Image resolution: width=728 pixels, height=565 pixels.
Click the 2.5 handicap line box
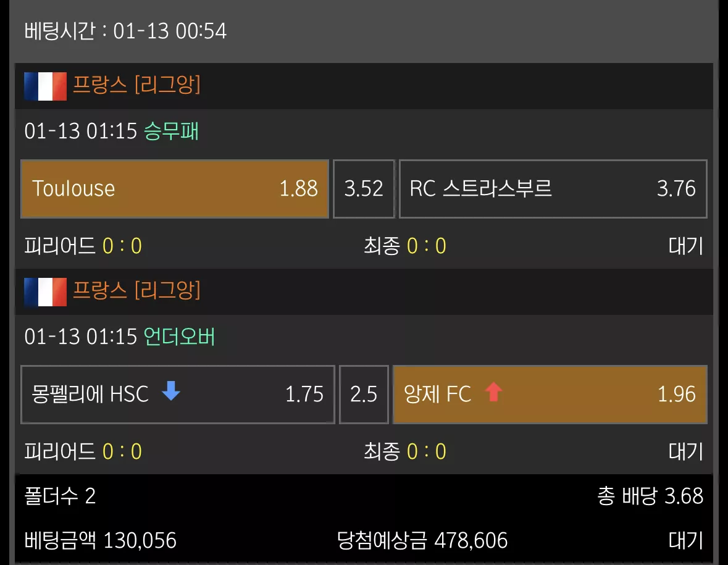pyautogui.click(x=364, y=395)
